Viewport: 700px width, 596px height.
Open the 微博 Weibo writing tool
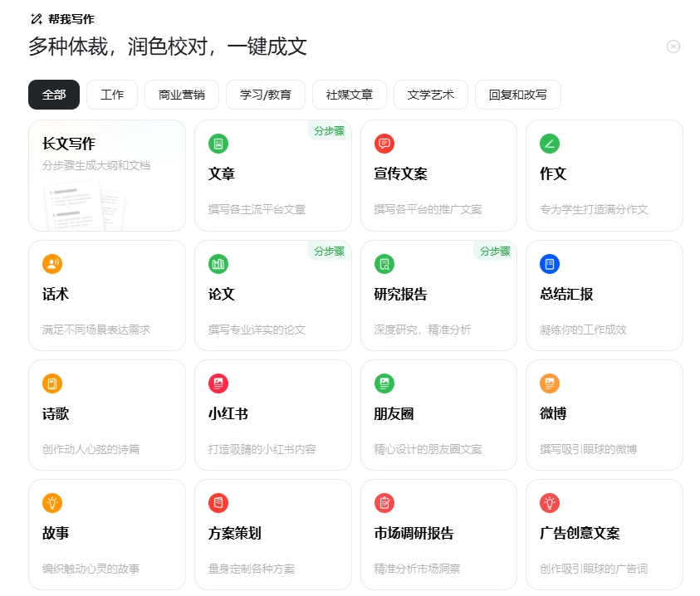tap(550, 383)
